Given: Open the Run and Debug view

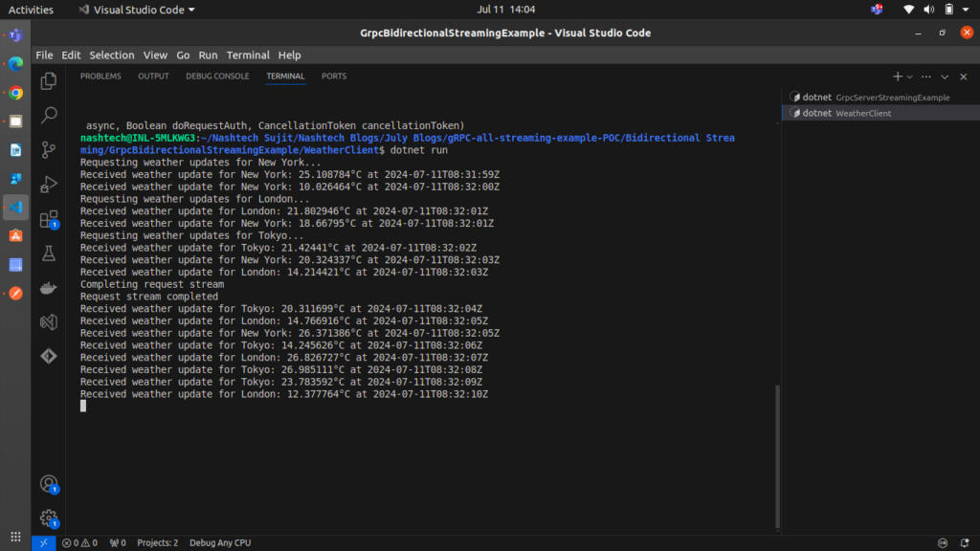Looking at the screenshot, I should (x=49, y=184).
